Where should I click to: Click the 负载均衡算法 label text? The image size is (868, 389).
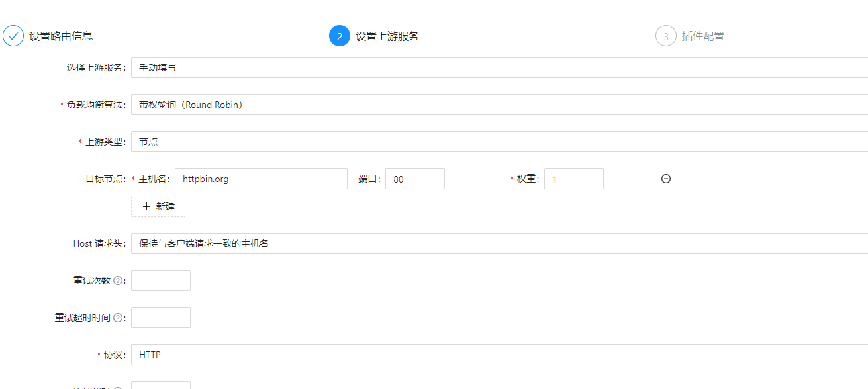[96, 105]
